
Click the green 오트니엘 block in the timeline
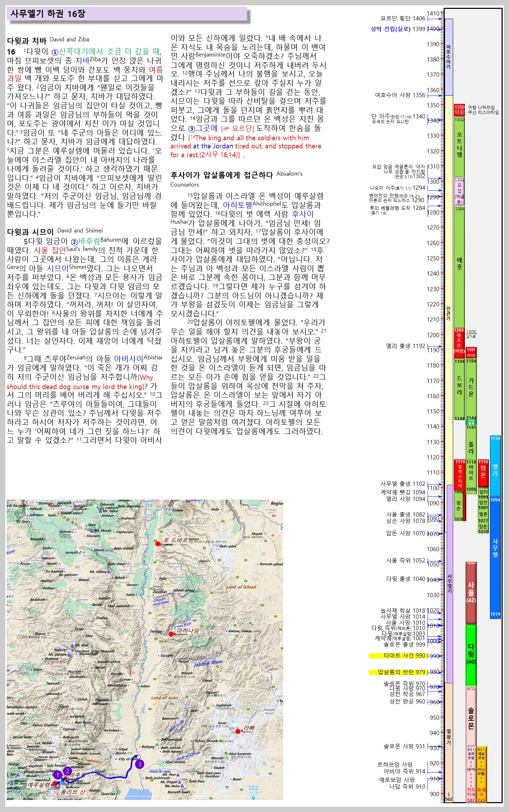[x=459, y=147]
